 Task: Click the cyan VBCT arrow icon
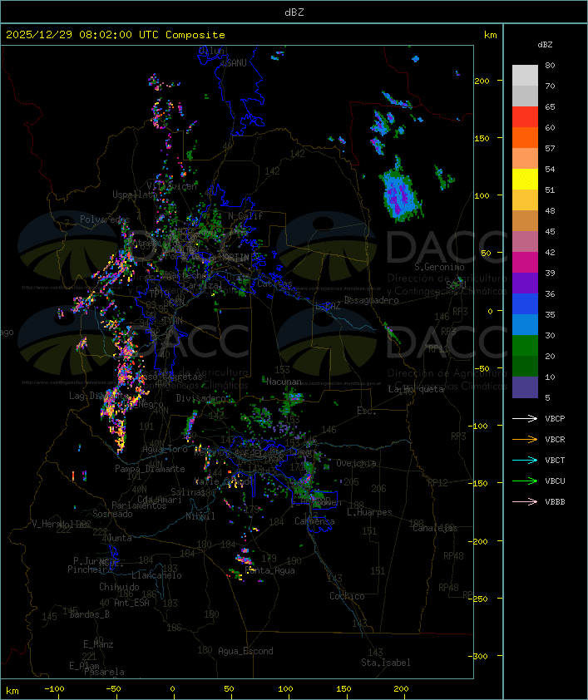pos(525,460)
